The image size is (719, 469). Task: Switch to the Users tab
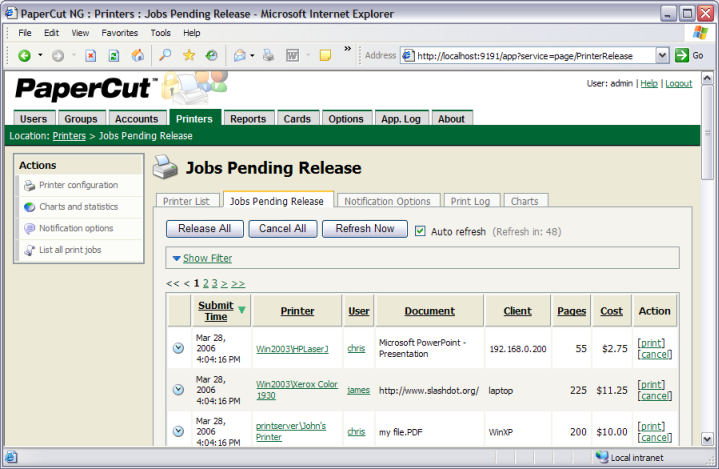pyautogui.click(x=33, y=119)
